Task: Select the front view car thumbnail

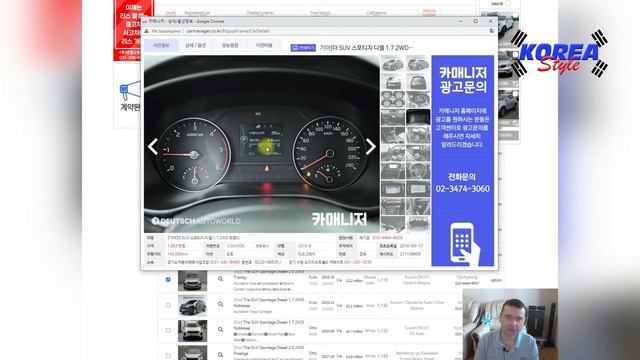Action: [393, 82]
